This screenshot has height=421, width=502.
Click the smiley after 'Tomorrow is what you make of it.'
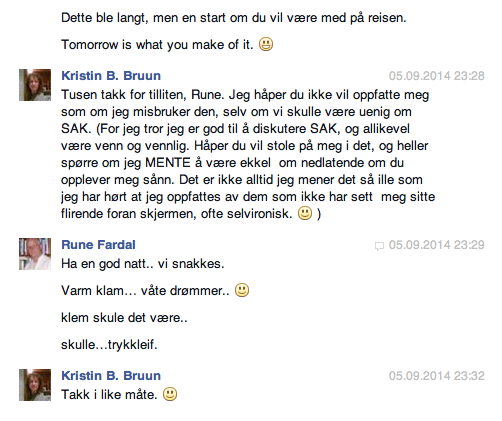coord(266,44)
